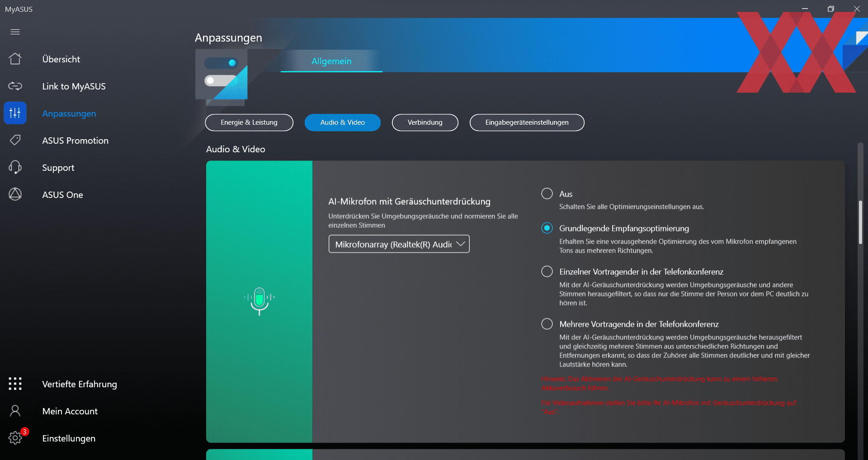This screenshot has height=460, width=868.
Task: Click the Vertiefte Erfahrung grid icon
Action: click(15, 384)
